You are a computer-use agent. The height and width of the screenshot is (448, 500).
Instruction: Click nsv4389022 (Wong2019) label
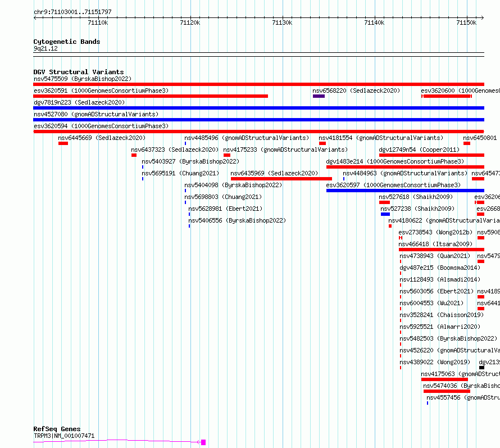435,362
